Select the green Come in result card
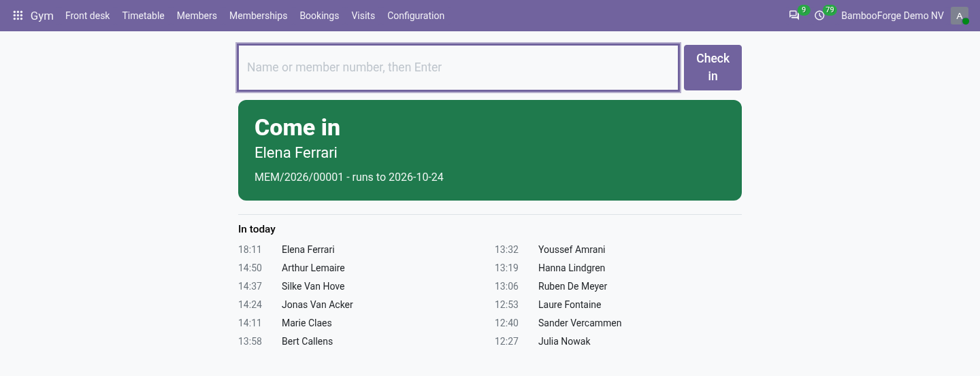This screenshot has height=376, width=980. [490, 150]
